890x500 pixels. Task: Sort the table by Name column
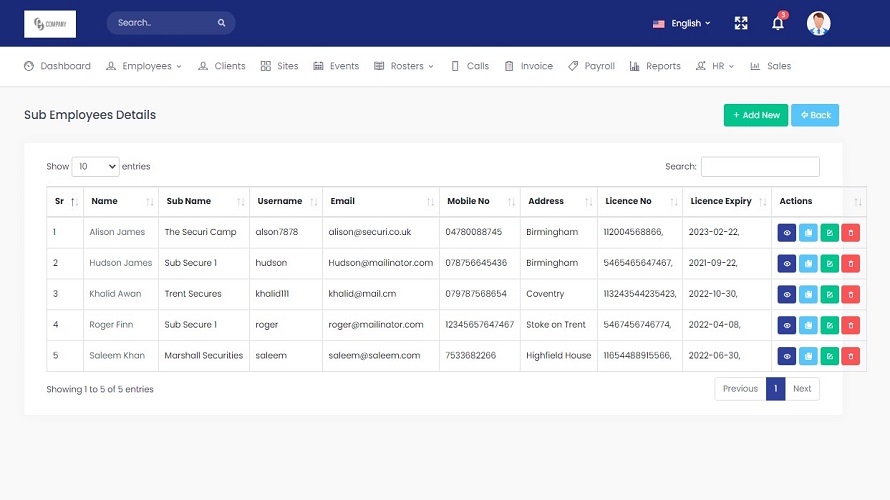[119, 201]
